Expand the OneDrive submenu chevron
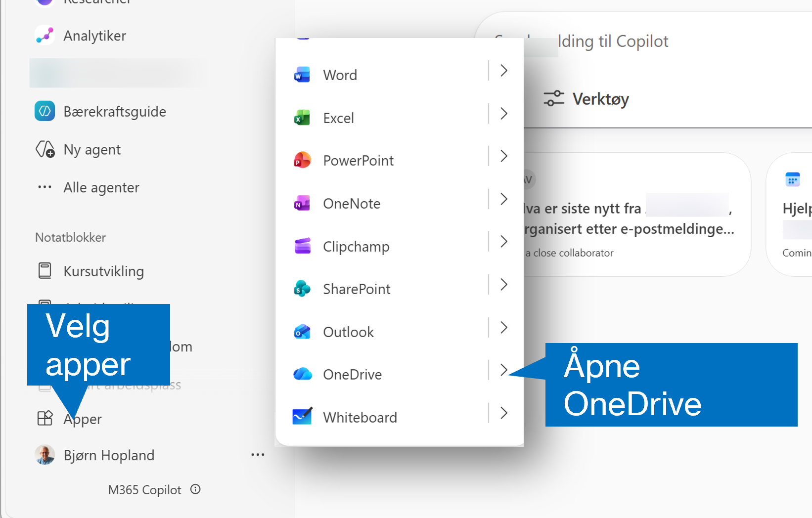Viewport: 812px width, 518px height. (x=504, y=370)
